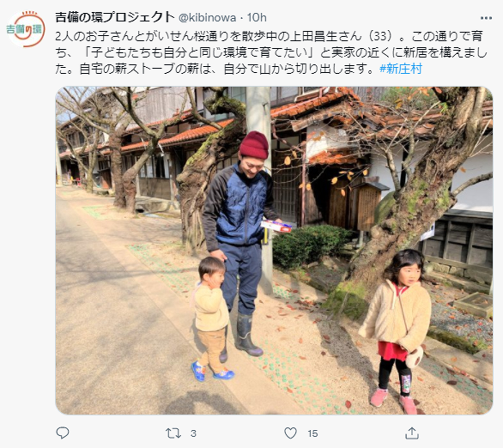The image size is (503, 448).
Task: View the retweet count showing 3
Action: [x=193, y=434]
